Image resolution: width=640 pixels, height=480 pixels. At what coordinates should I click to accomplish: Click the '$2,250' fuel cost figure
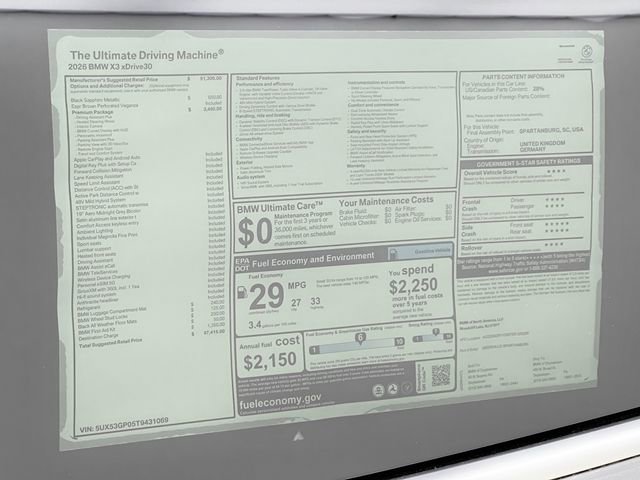(x=413, y=285)
